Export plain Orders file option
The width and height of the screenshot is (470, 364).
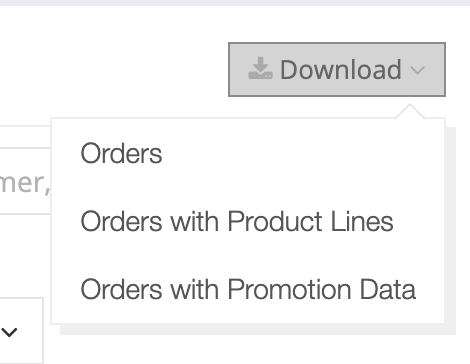(x=121, y=153)
